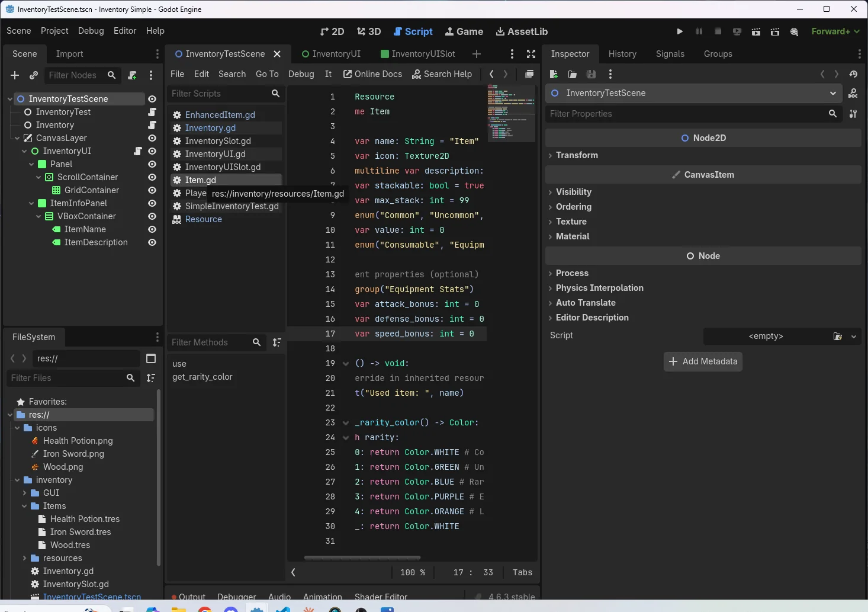The height and width of the screenshot is (612, 868).
Task: Toggle visibility of CanvasLayer node
Action: [x=152, y=138]
